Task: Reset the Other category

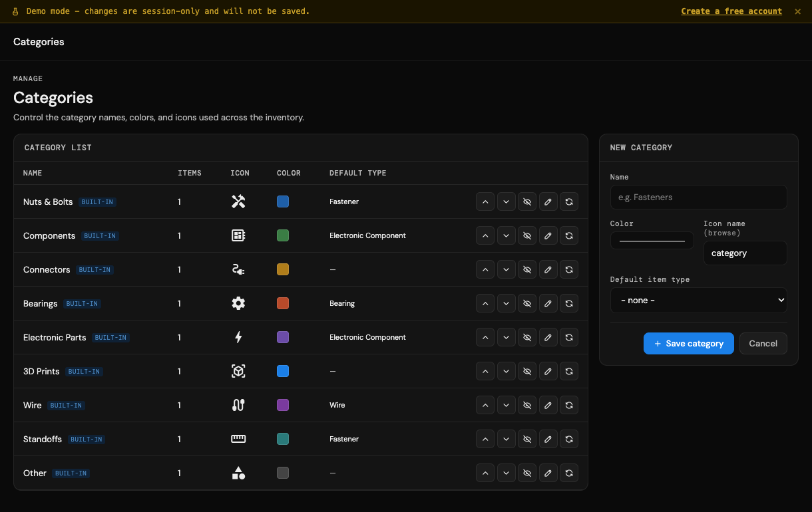Action: [x=569, y=473]
